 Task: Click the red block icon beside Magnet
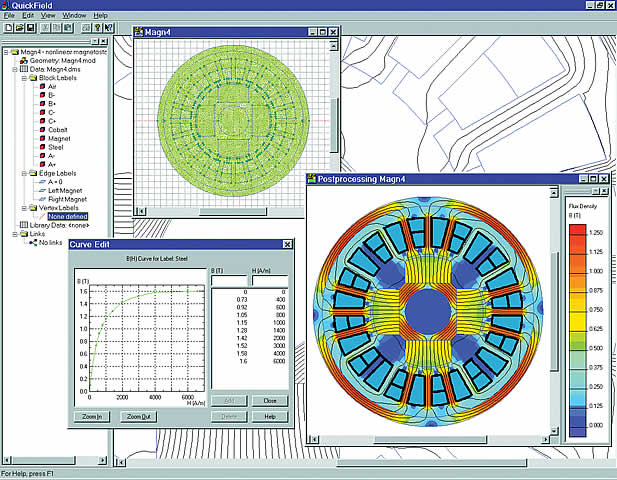[x=42, y=138]
